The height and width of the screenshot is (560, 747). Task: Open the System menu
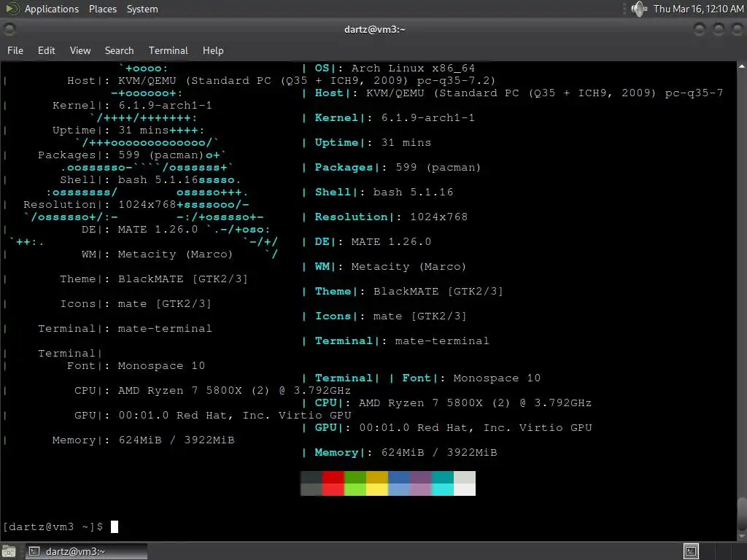tap(142, 9)
